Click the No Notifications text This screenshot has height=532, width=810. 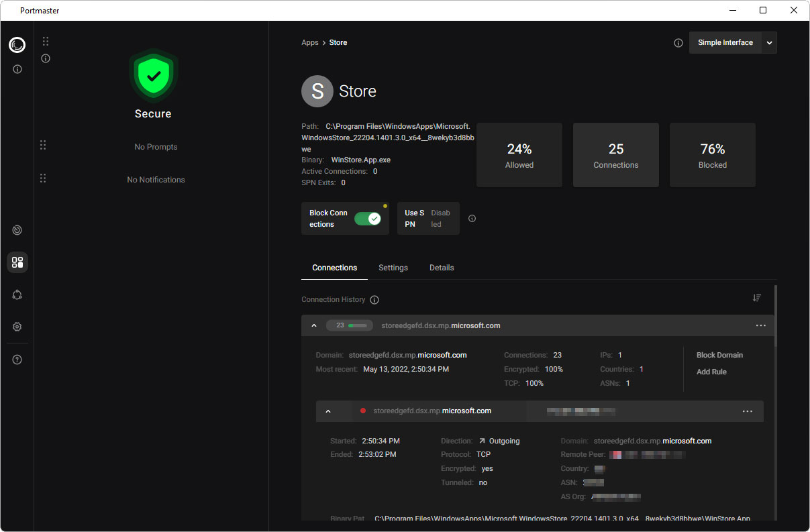156,180
